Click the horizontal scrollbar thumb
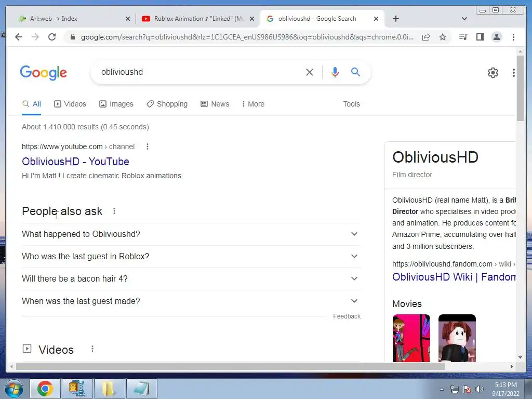532x399 pixels. 230,366
